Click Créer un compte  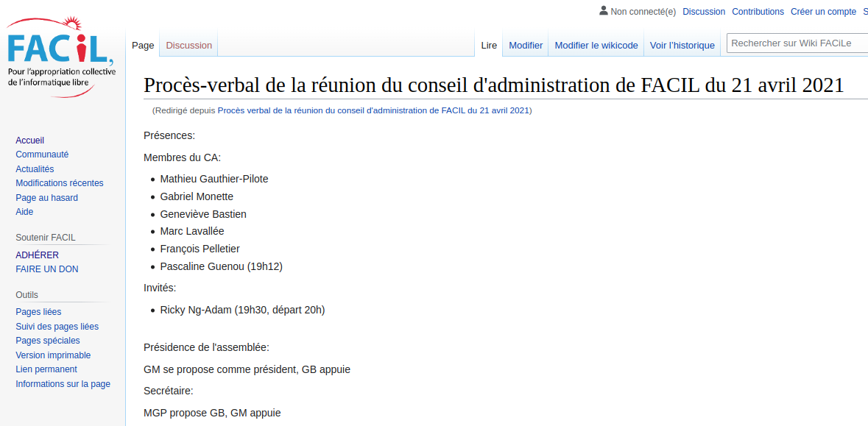pos(823,12)
